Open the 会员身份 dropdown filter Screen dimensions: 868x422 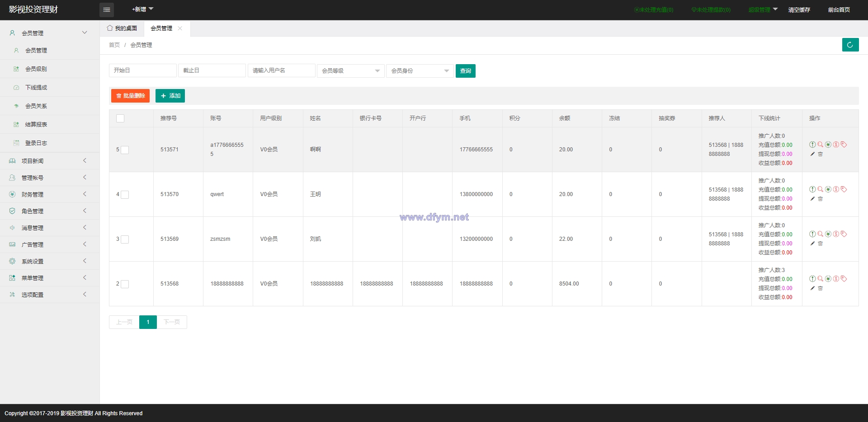pyautogui.click(x=420, y=71)
